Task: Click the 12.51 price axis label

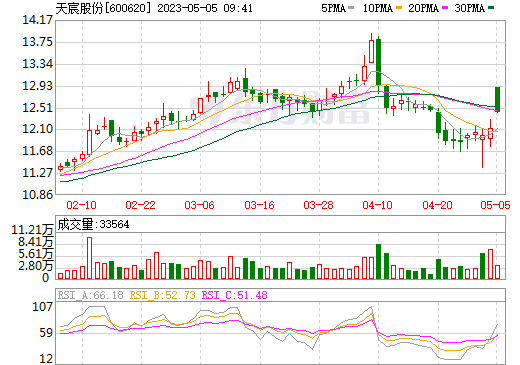Action: coord(37,108)
